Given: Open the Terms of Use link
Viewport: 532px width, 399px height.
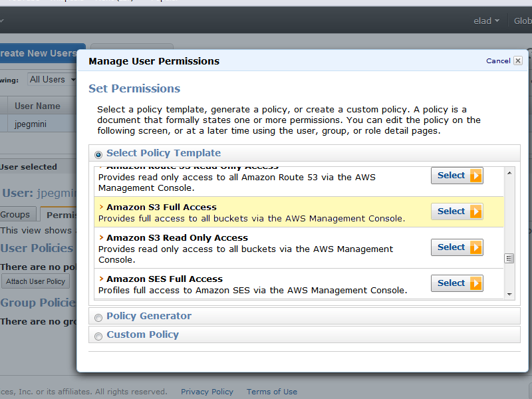Looking at the screenshot, I should [272, 392].
